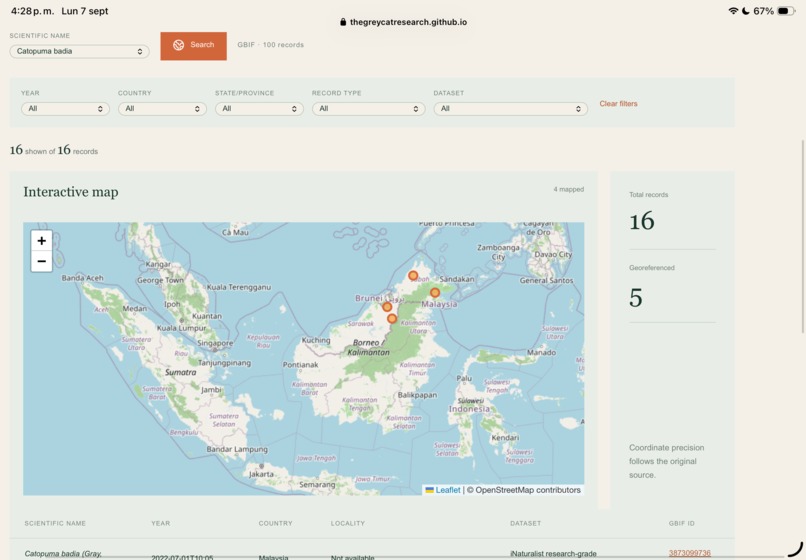Click the Clear filters link
The width and height of the screenshot is (806, 560).
(618, 104)
